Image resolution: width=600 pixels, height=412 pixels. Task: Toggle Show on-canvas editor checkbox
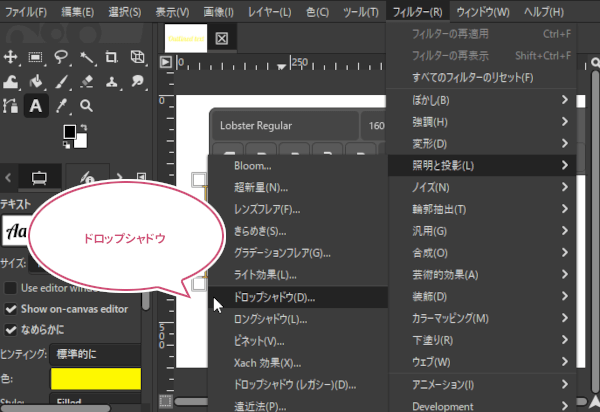point(12,309)
